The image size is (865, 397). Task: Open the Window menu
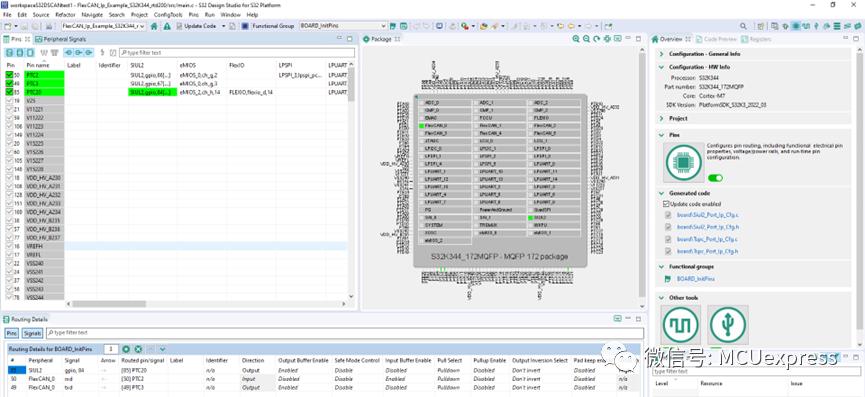pos(231,14)
